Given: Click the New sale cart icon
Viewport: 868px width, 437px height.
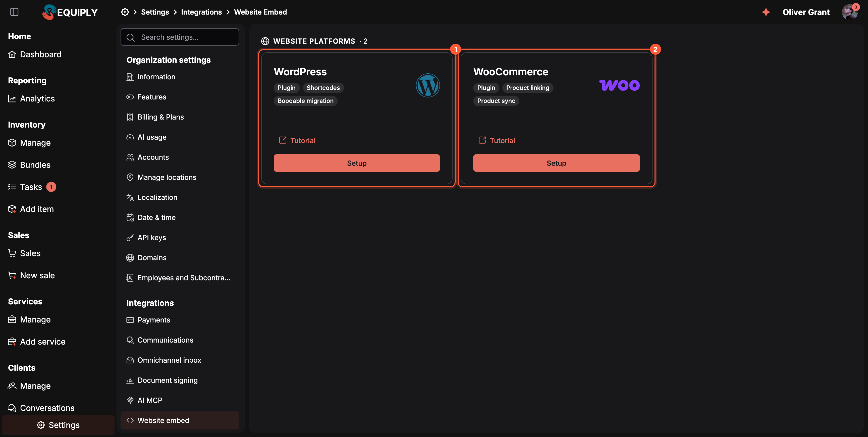Looking at the screenshot, I should tap(12, 275).
